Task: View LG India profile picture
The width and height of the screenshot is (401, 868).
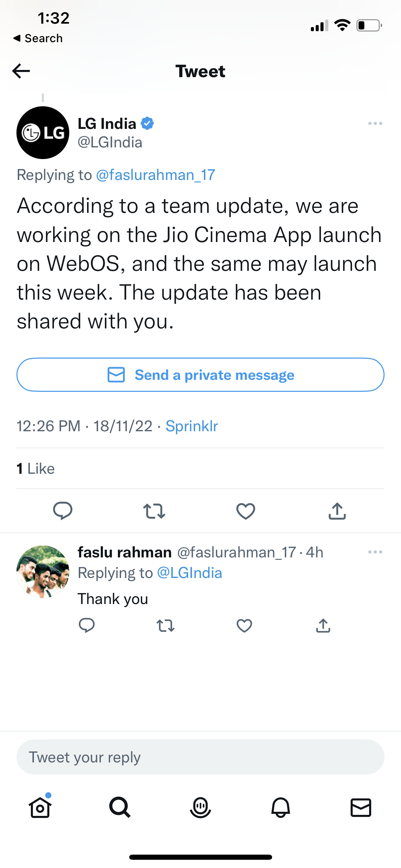Action: click(43, 133)
